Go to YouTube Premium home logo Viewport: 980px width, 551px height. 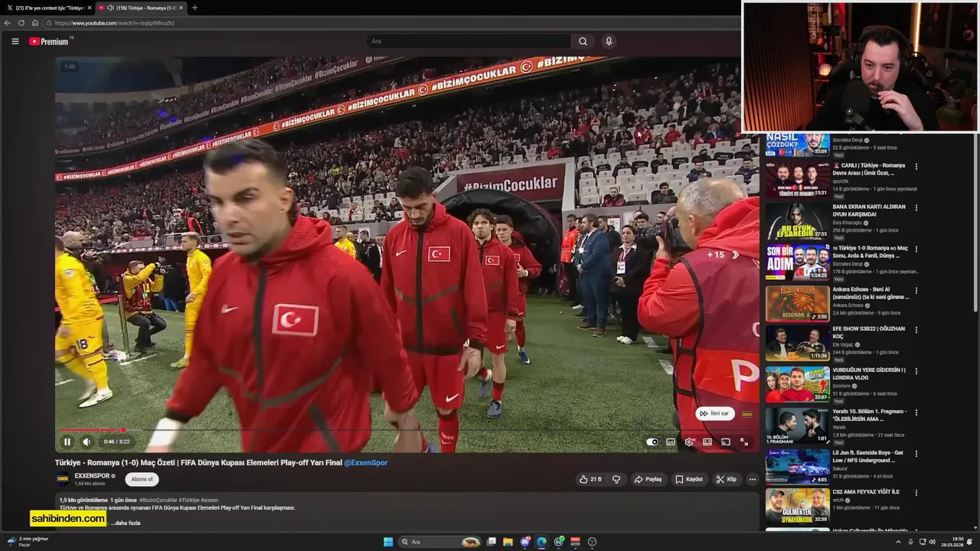click(x=49, y=41)
